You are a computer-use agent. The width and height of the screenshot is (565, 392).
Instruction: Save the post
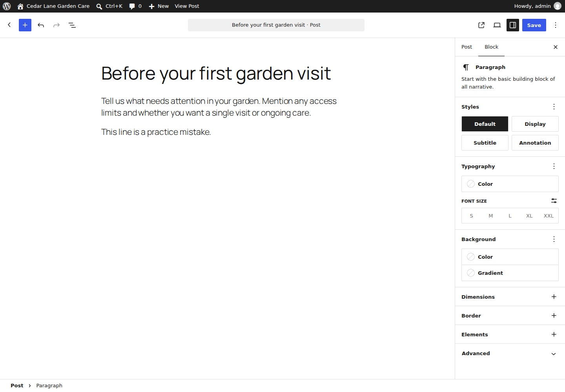pyautogui.click(x=534, y=25)
